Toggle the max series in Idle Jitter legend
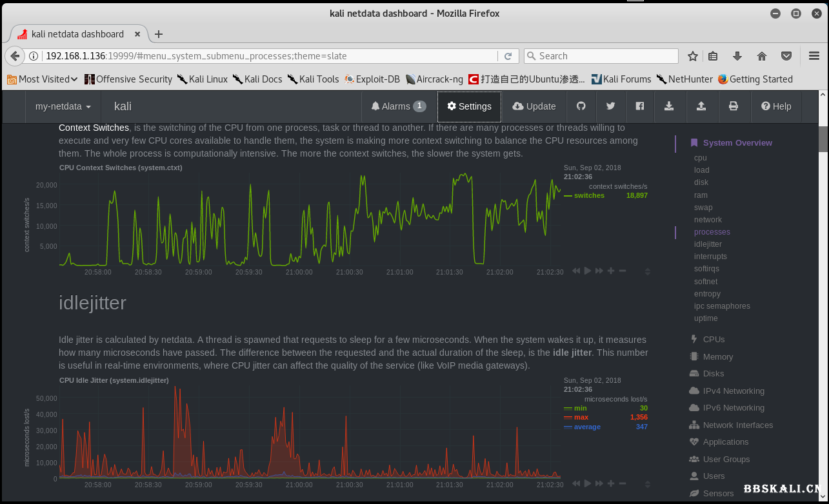This screenshot has width=829, height=504. (581, 417)
